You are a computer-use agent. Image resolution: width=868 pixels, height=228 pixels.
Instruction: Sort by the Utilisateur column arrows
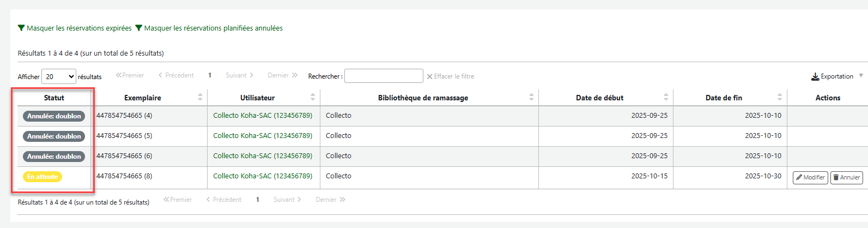(313, 97)
